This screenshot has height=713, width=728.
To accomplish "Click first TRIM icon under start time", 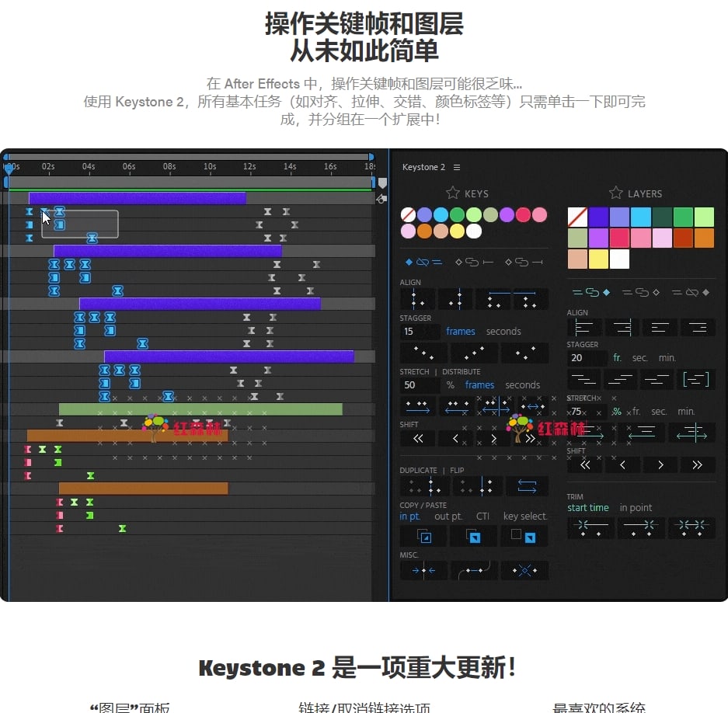I will [x=590, y=528].
